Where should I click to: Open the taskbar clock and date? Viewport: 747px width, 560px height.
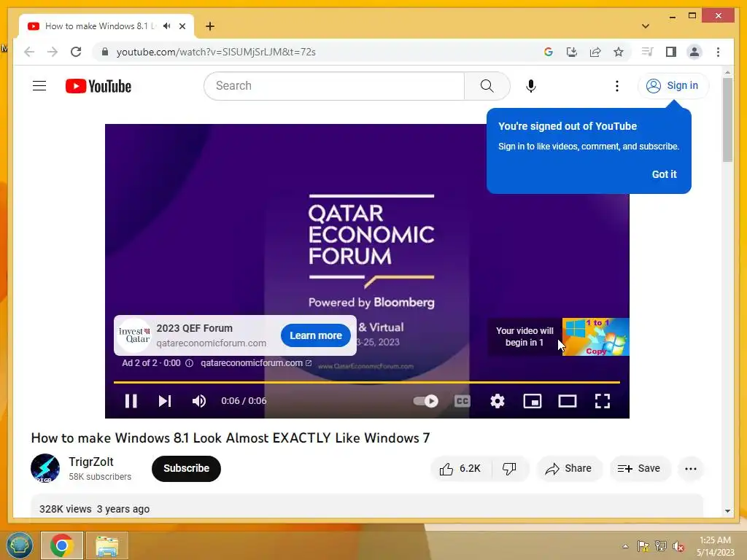point(715,546)
